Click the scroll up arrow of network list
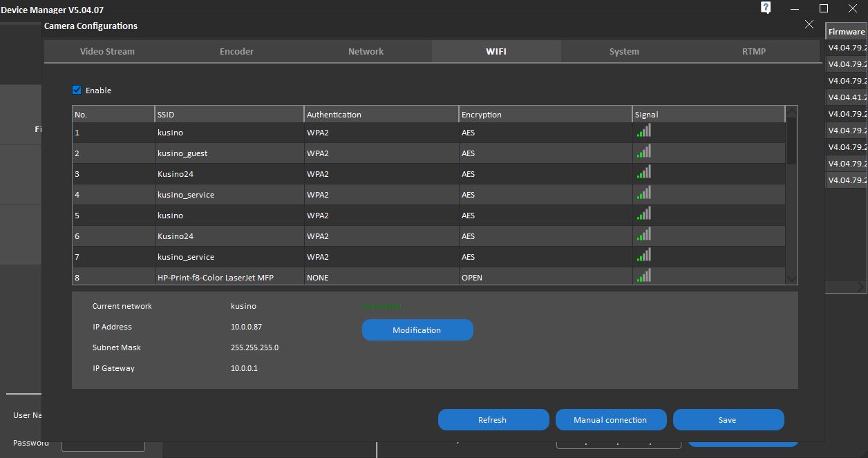868x458 pixels. 791,112
